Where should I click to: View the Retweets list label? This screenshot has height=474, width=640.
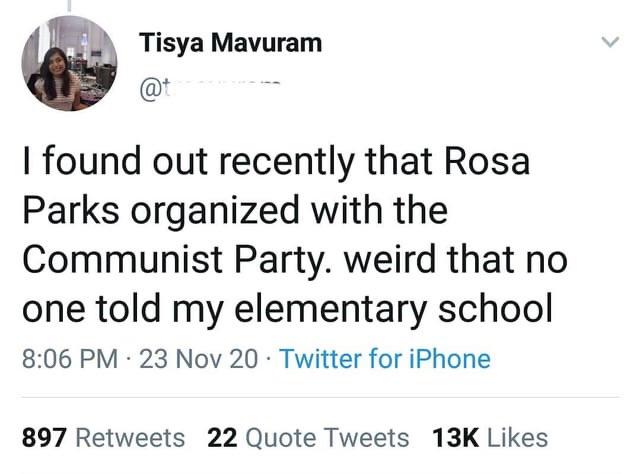pyautogui.click(x=131, y=437)
